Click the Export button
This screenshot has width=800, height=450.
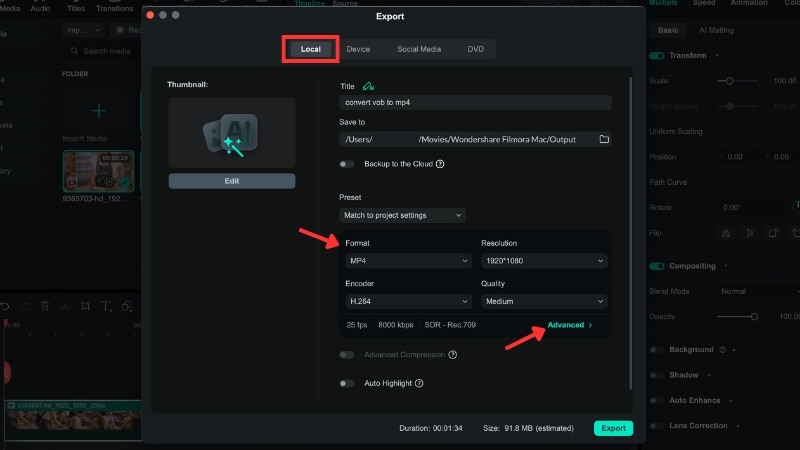(x=613, y=428)
